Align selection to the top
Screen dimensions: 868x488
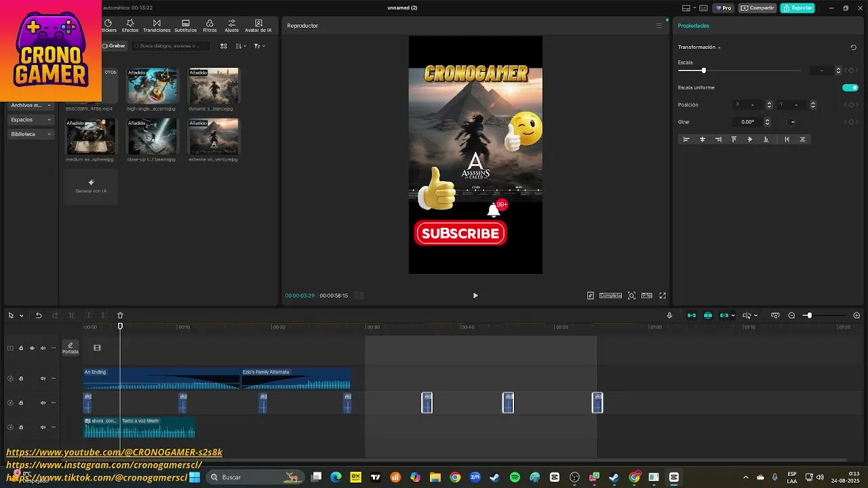point(734,140)
